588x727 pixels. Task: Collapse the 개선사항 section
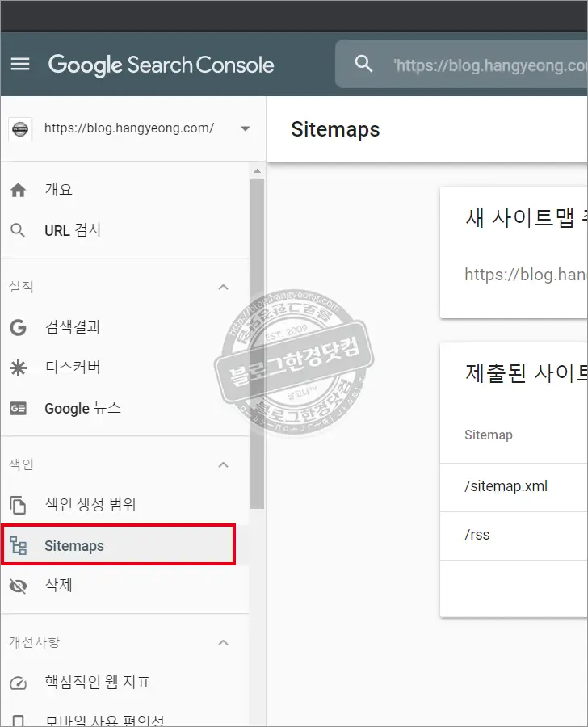pos(224,642)
